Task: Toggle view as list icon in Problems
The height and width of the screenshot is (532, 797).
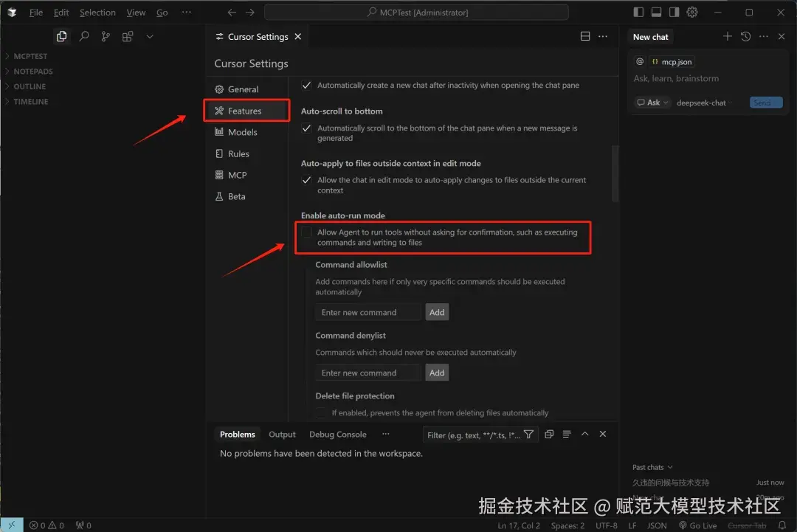Action: tap(567, 434)
